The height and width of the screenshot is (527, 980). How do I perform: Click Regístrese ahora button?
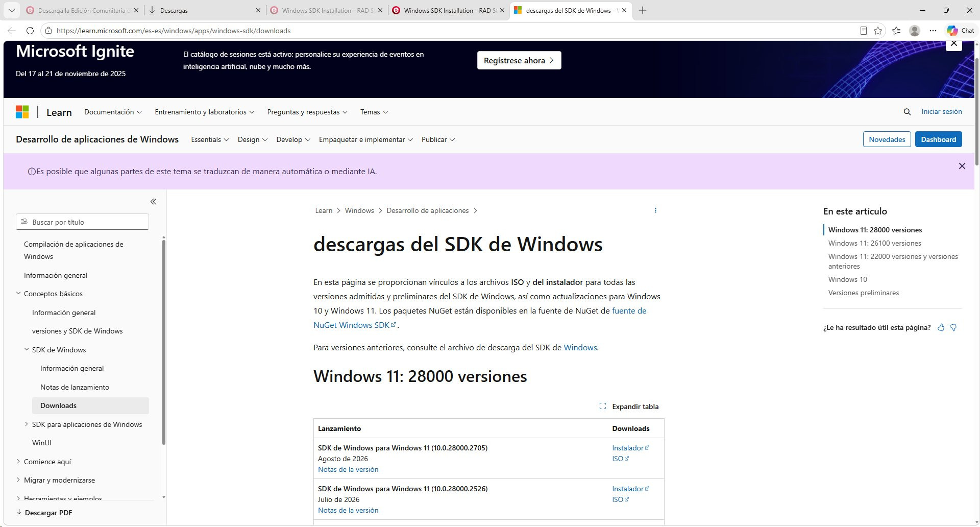[x=519, y=60]
